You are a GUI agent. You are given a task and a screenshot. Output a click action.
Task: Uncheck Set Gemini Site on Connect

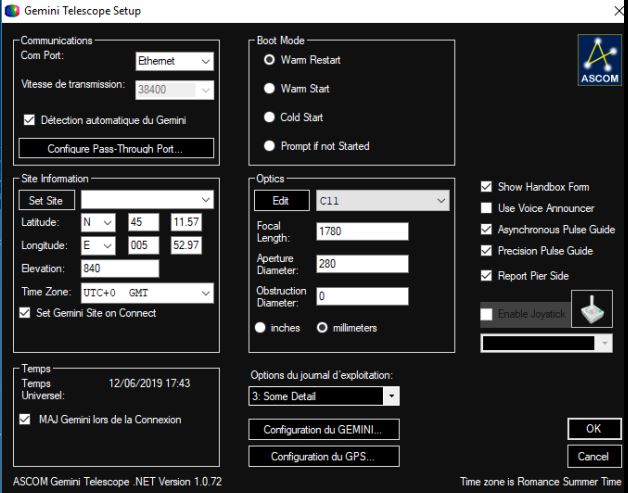pyautogui.click(x=27, y=312)
